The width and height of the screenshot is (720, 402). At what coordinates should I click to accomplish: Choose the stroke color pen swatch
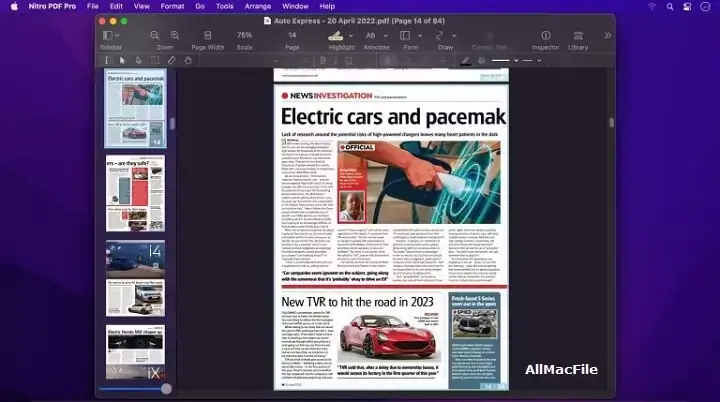tap(466, 61)
